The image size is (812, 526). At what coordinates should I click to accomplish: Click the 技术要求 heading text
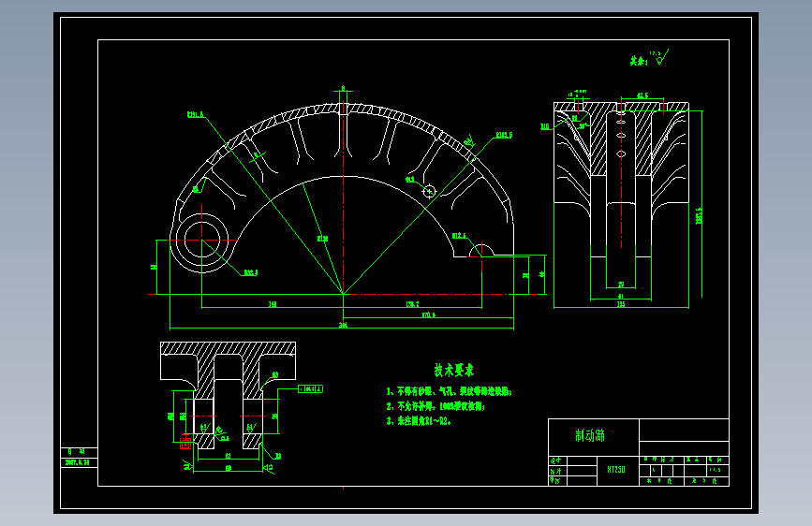click(x=453, y=371)
